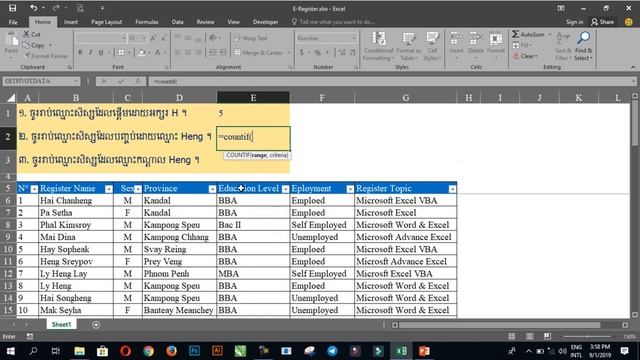Switch to Page Layout view in status bar

click(x=529, y=336)
